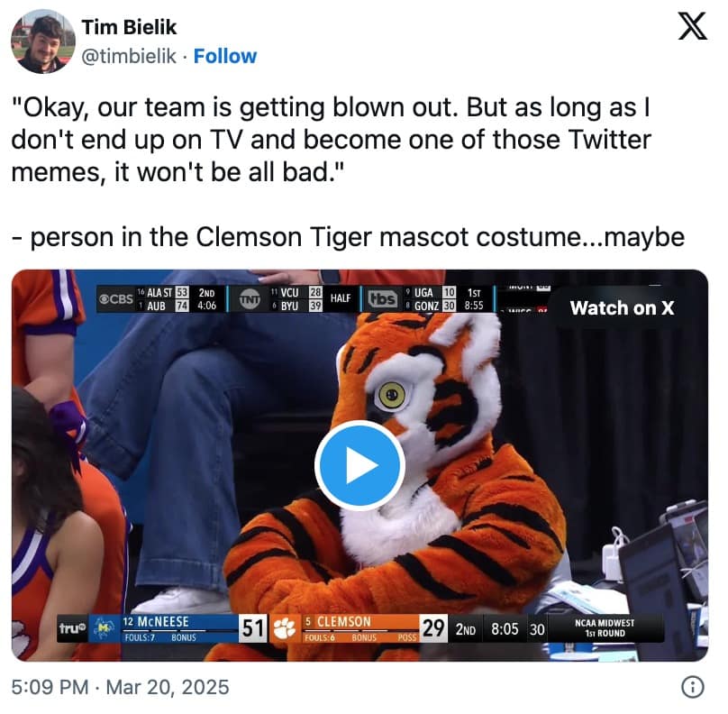The height and width of the screenshot is (714, 728).
Task: Click the McNeese score of 51
Action: point(251,628)
